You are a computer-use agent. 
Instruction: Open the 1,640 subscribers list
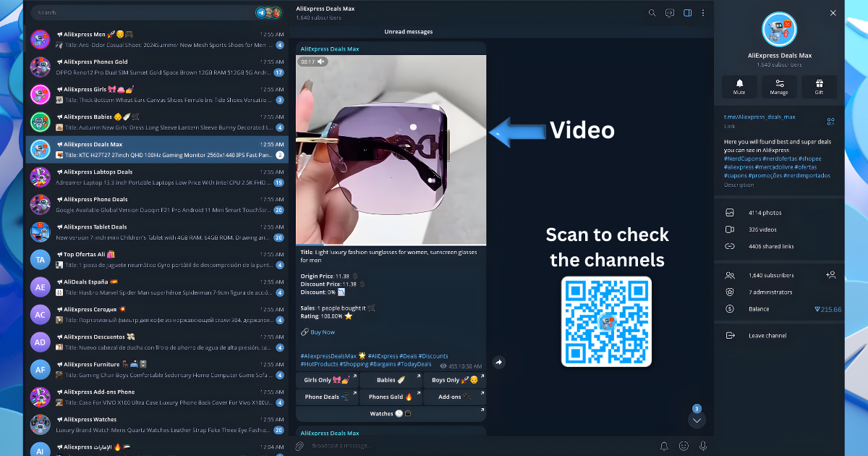770,275
